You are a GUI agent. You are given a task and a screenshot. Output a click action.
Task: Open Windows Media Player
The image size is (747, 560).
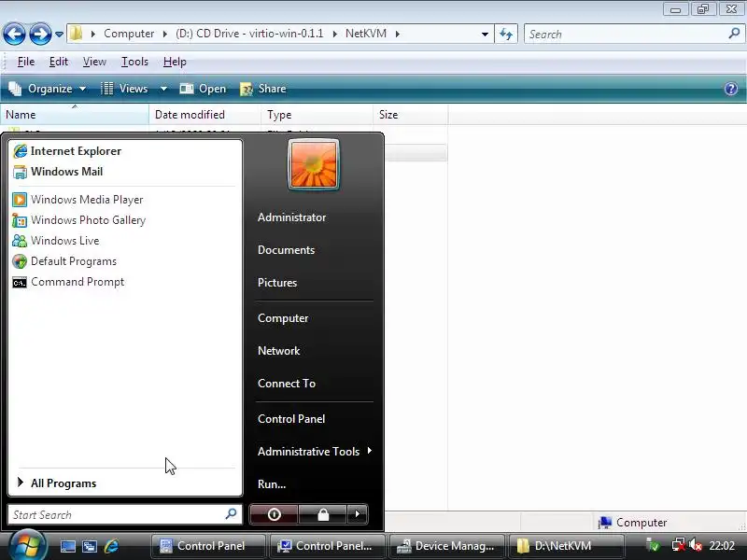coord(78,200)
